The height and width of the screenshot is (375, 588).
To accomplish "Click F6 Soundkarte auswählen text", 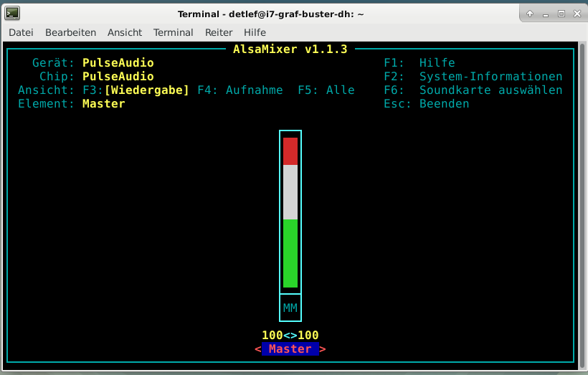I will tap(473, 90).
